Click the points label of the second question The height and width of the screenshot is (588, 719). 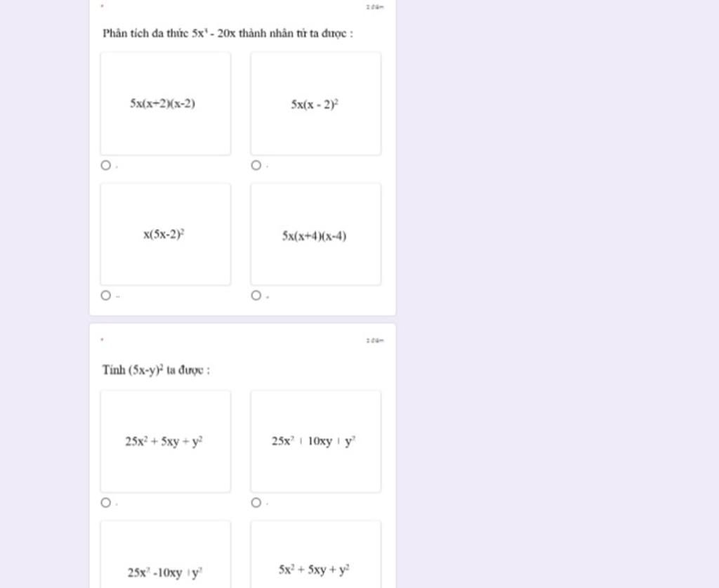point(375,341)
